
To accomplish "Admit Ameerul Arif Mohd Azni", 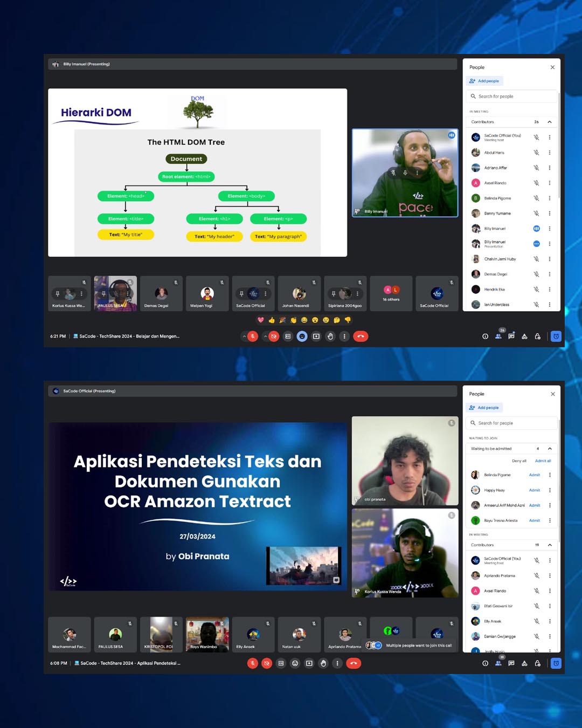I will pyautogui.click(x=535, y=505).
